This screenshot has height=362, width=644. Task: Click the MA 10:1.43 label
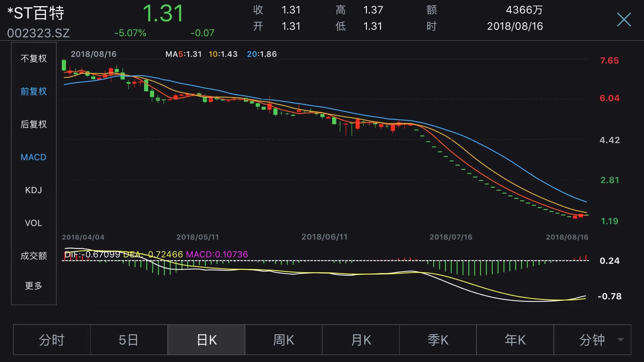(x=223, y=54)
